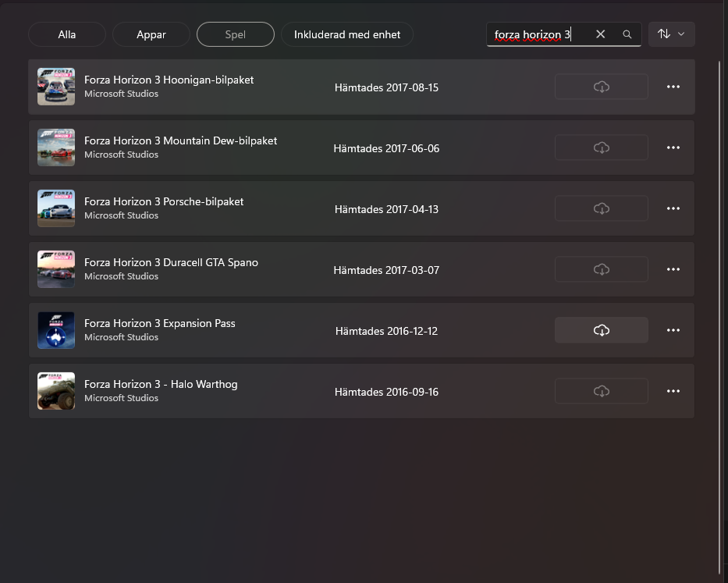This screenshot has width=728, height=583.
Task: Open Mountain Dew-bilpaket thumbnail
Action: 56,148
